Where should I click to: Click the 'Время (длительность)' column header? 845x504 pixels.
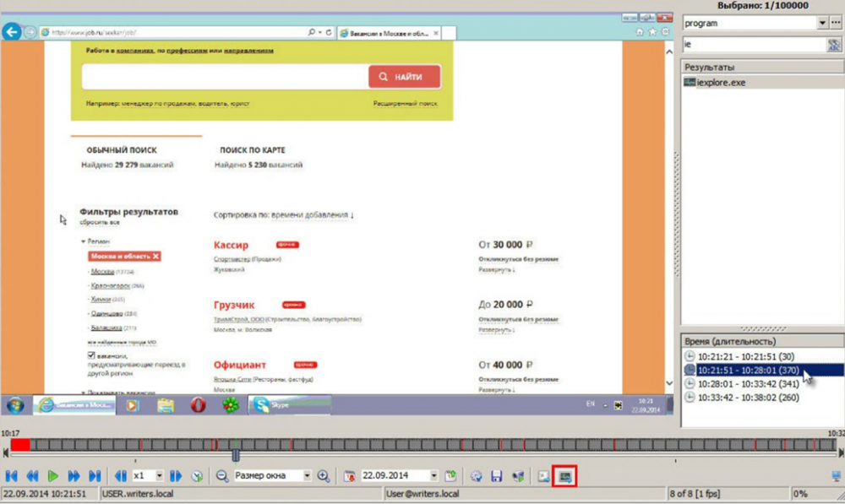point(762,341)
